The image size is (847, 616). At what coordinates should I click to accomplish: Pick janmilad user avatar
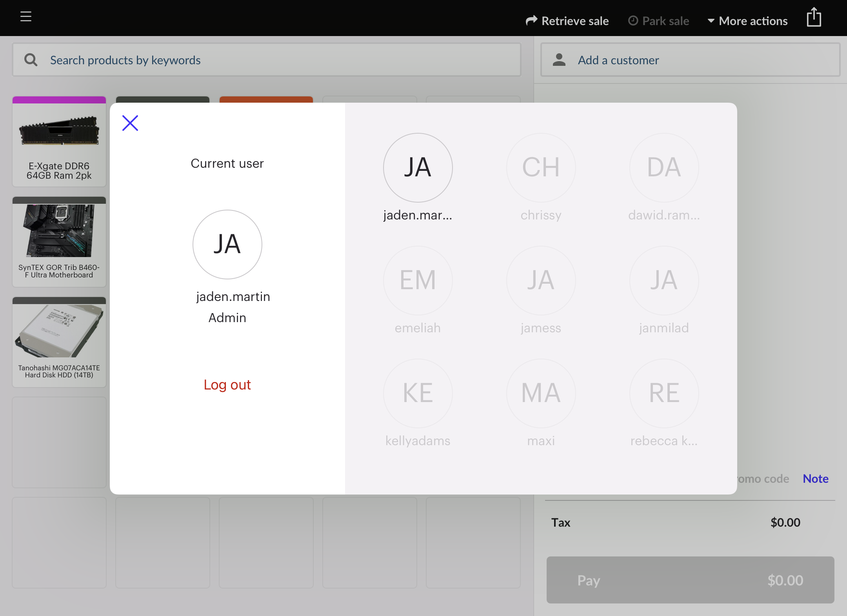(x=664, y=281)
